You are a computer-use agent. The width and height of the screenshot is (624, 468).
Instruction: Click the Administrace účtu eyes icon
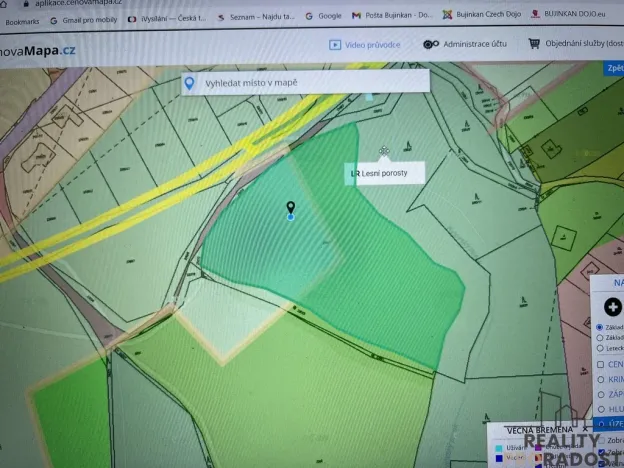(x=429, y=44)
